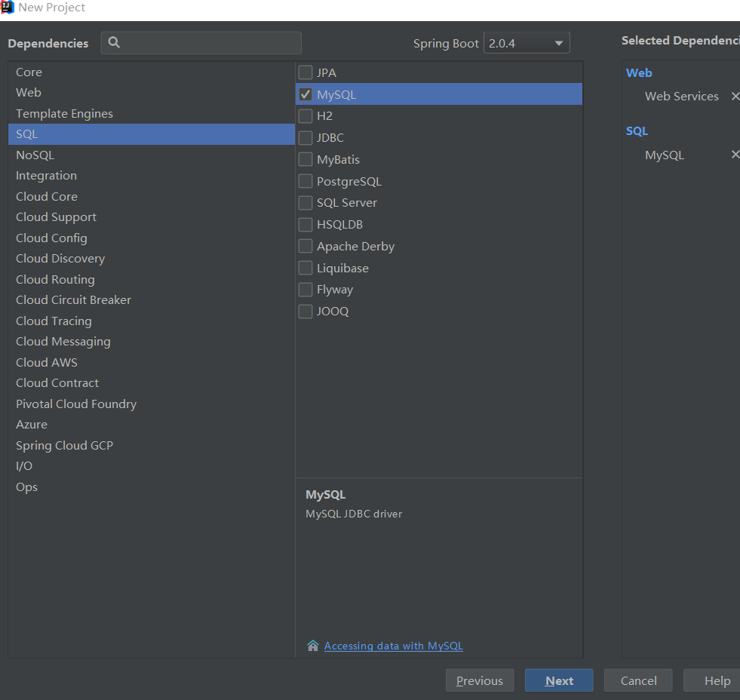Go back with the Previous button
This screenshot has width=740, height=700.
480,680
